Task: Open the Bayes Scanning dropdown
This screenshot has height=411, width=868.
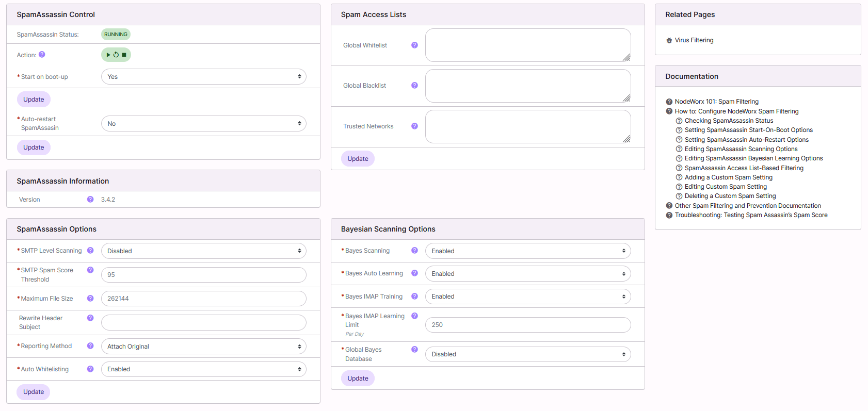Action: (527, 251)
